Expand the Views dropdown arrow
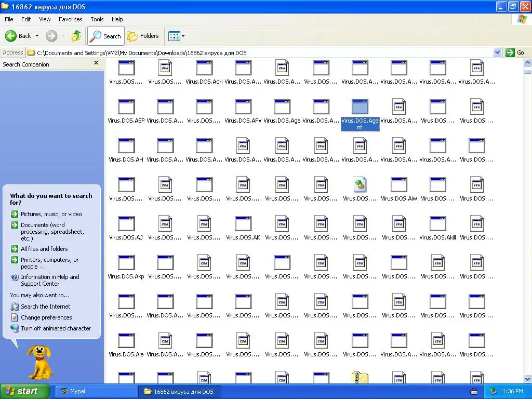The image size is (532, 399). 183,36
